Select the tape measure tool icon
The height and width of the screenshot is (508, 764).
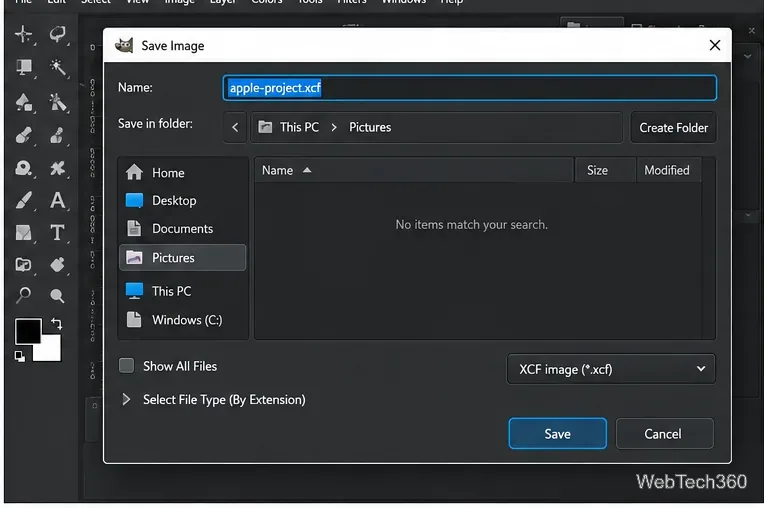coord(23,168)
